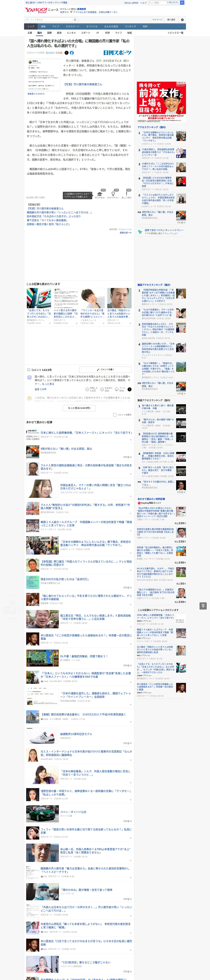210x980 pixels.
Task: Open the 'ヘルプ' link at top
Action: point(143,3)
